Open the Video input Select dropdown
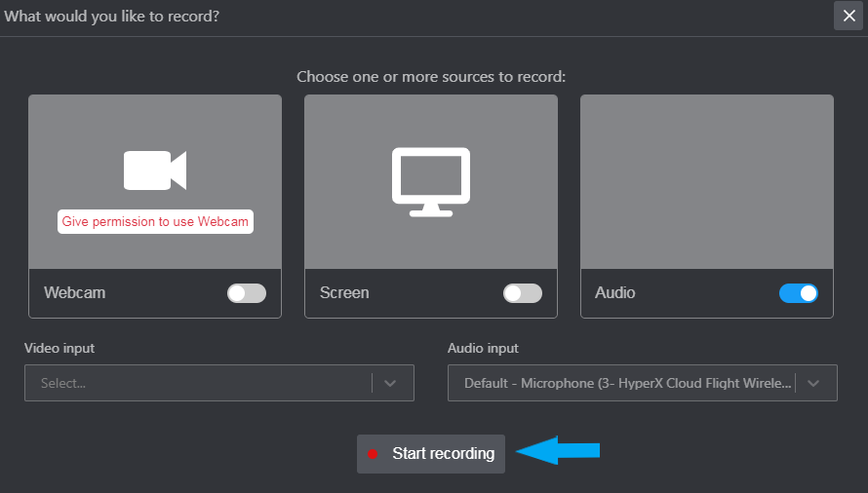This screenshot has height=493, width=868. (x=219, y=383)
